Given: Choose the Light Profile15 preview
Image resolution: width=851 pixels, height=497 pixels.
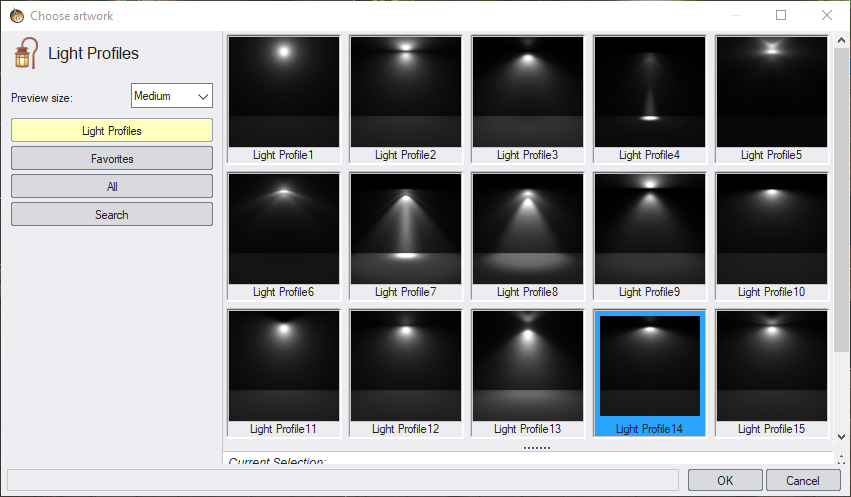Looking at the screenshot, I should (x=772, y=366).
